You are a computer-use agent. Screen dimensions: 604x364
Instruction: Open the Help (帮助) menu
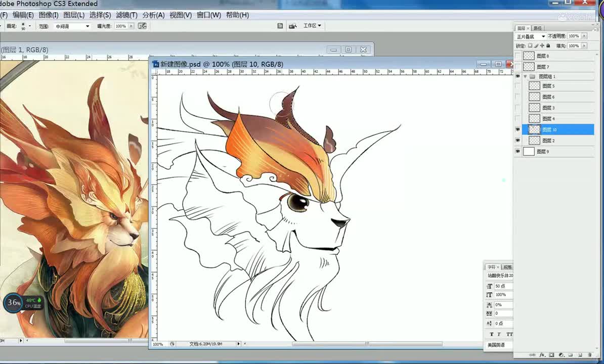237,15
